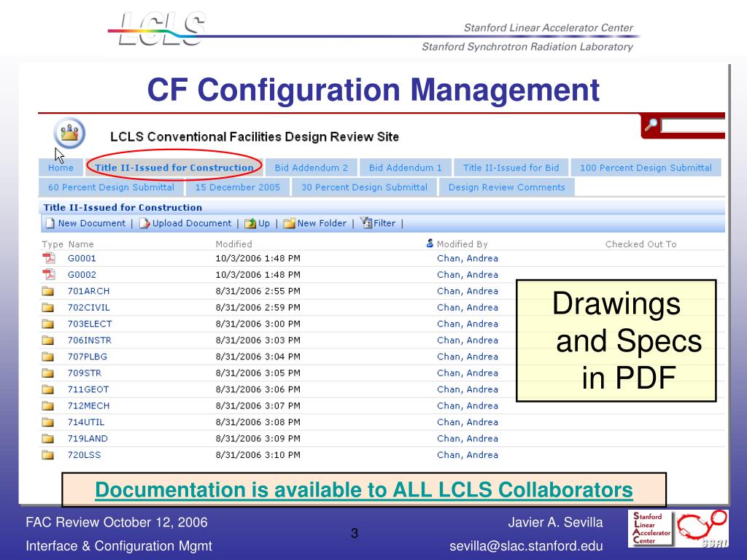Click the Up folder icon
Screen dimensions: 747x560
point(250,223)
